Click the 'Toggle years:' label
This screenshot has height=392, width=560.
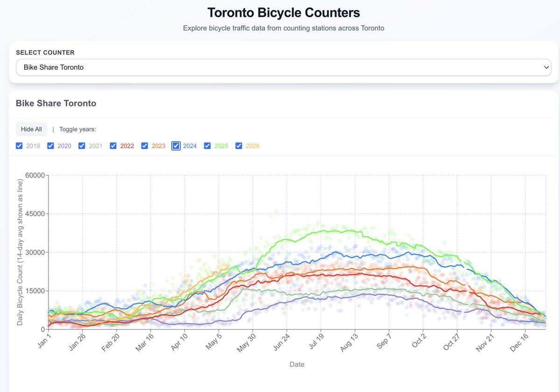click(x=77, y=129)
